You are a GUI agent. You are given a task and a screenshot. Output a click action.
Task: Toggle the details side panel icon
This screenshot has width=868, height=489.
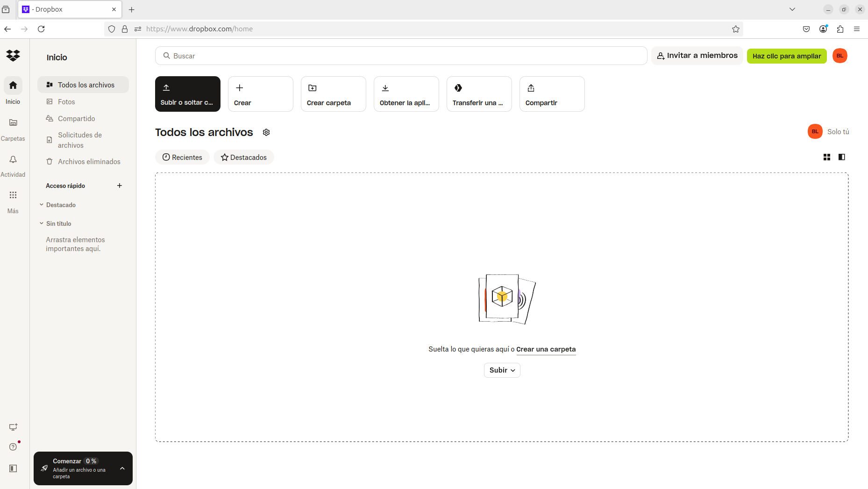click(x=842, y=157)
